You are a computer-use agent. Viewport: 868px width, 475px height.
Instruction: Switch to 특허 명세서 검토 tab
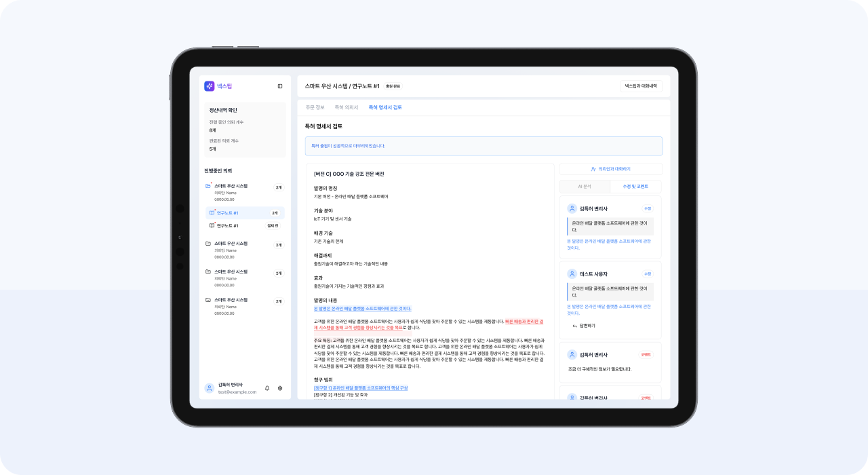point(385,107)
